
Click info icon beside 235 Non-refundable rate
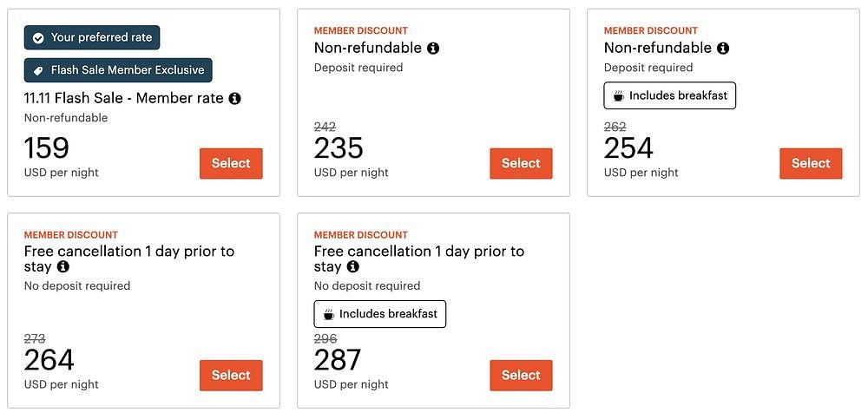tap(433, 49)
